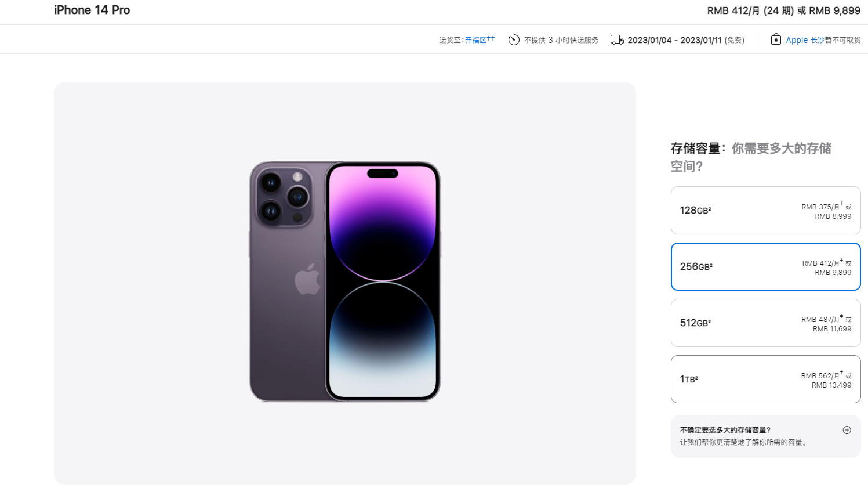
Task: Expand storage help with plus icon
Action: coord(847,430)
